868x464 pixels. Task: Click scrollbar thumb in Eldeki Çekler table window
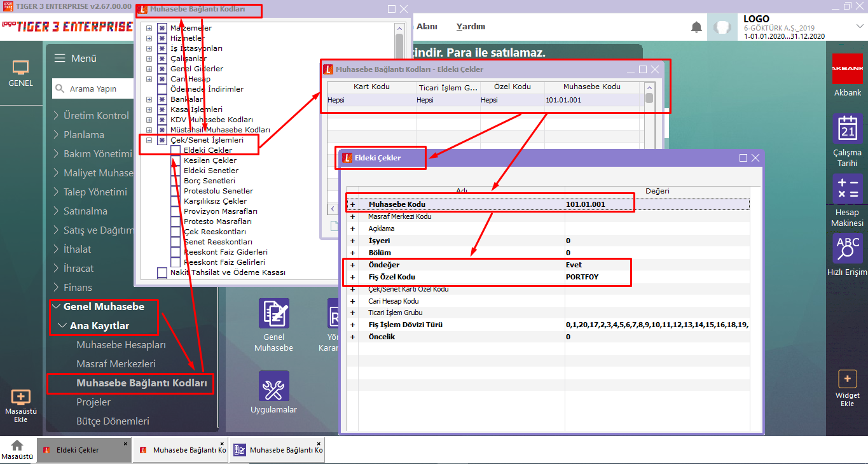point(649,98)
